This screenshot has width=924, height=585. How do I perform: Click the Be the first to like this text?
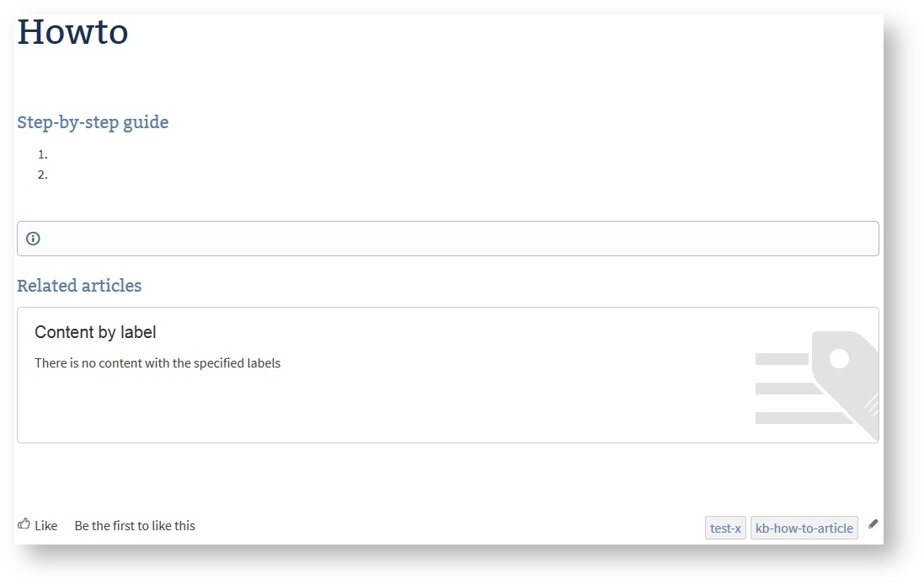135,526
